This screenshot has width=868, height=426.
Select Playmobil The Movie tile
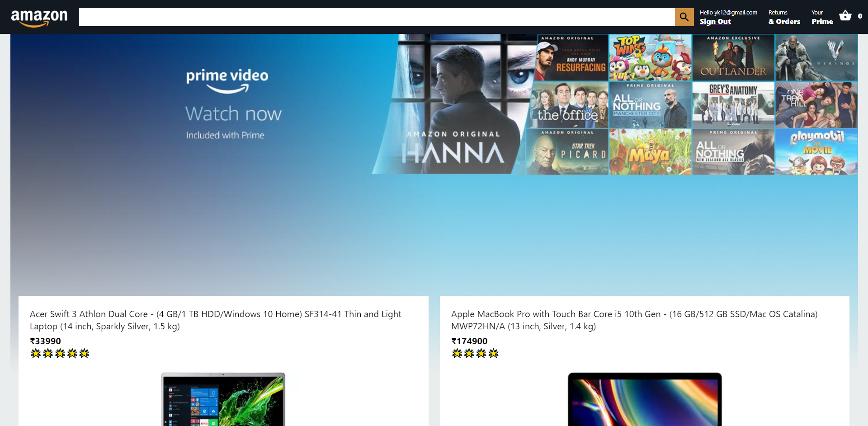tap(816, 152)
